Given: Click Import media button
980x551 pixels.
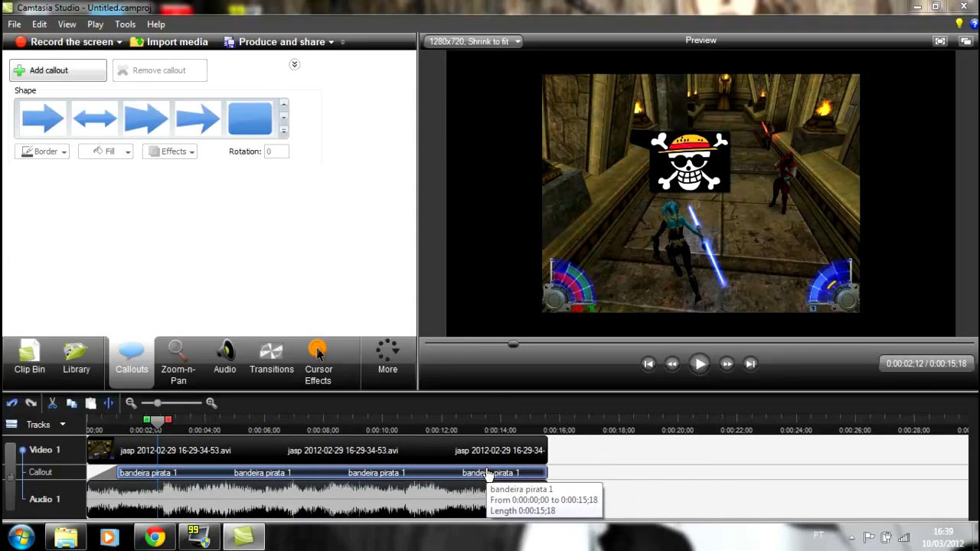Looking at the screenshot, I should (x=169, y=42).
